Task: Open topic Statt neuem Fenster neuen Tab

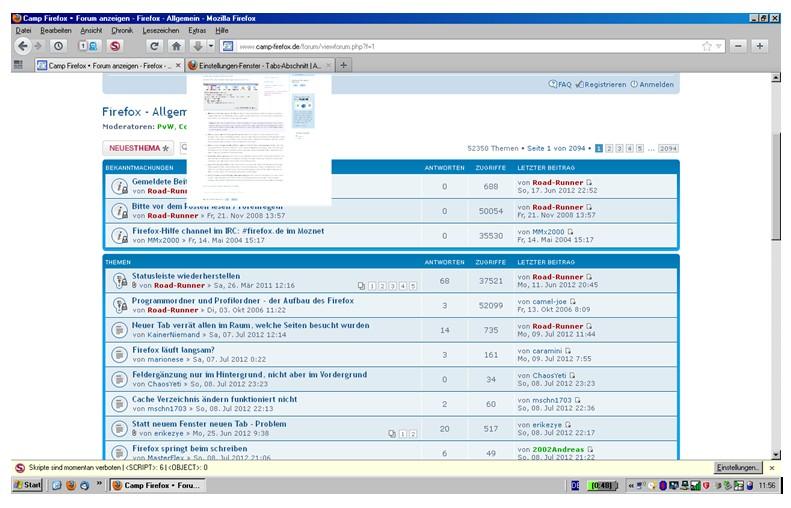Action: (x=209, y=424)
